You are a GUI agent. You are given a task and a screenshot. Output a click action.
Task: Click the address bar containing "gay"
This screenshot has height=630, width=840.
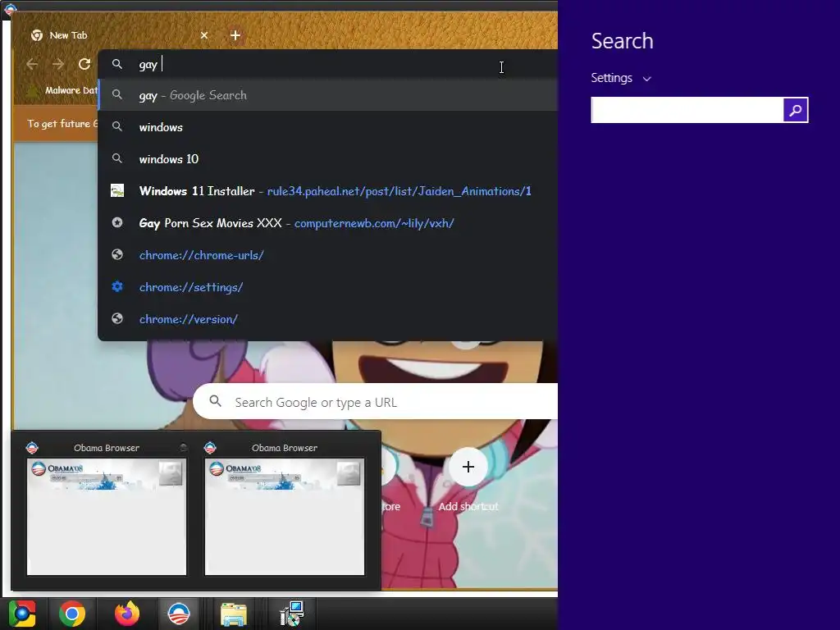click(328, 64)
